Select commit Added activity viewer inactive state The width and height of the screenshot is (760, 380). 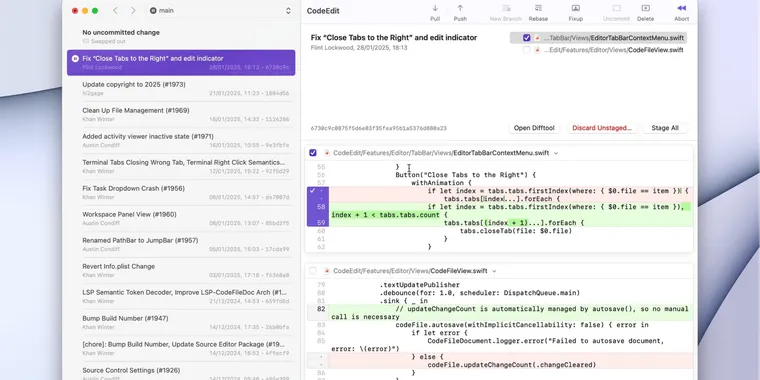coord(181,140)
